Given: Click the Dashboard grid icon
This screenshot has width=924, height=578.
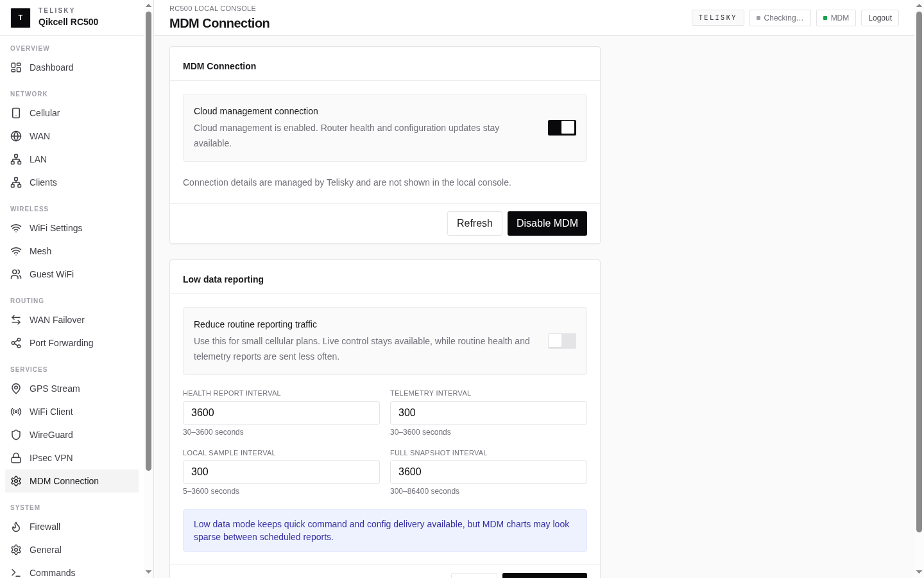Looking at the screenshot, I should tap(16, 67).
